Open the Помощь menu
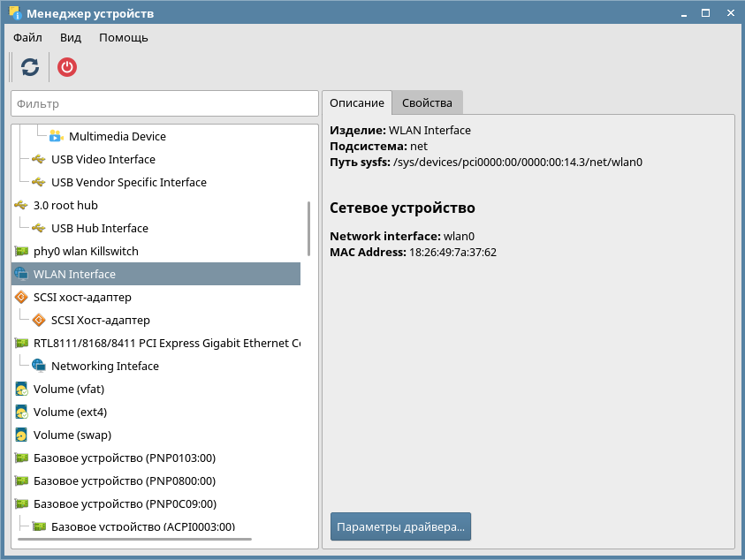Viewport: 745px width, 560px height. coord(123,38)
